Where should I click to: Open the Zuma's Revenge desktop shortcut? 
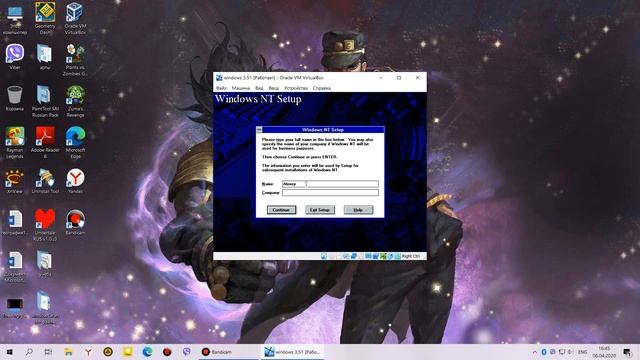pyautogui.click(x=75, y=101)
